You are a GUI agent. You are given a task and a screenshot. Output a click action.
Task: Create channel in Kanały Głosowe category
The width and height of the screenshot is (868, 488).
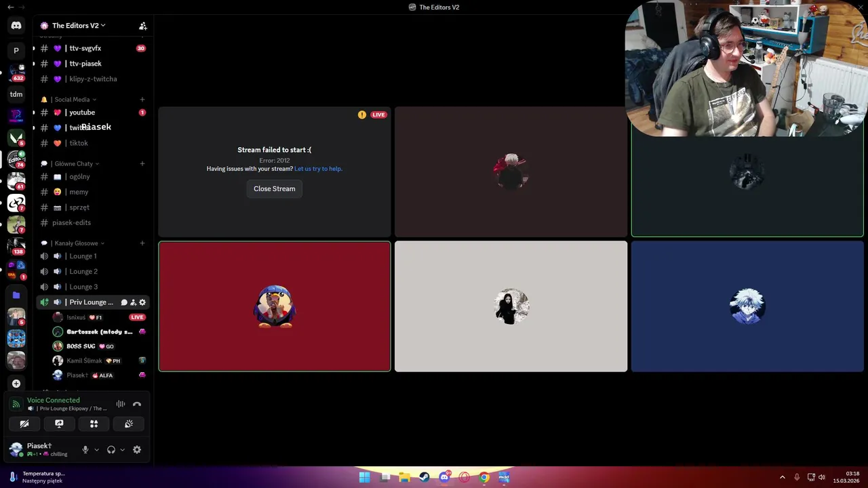[142, 243]
